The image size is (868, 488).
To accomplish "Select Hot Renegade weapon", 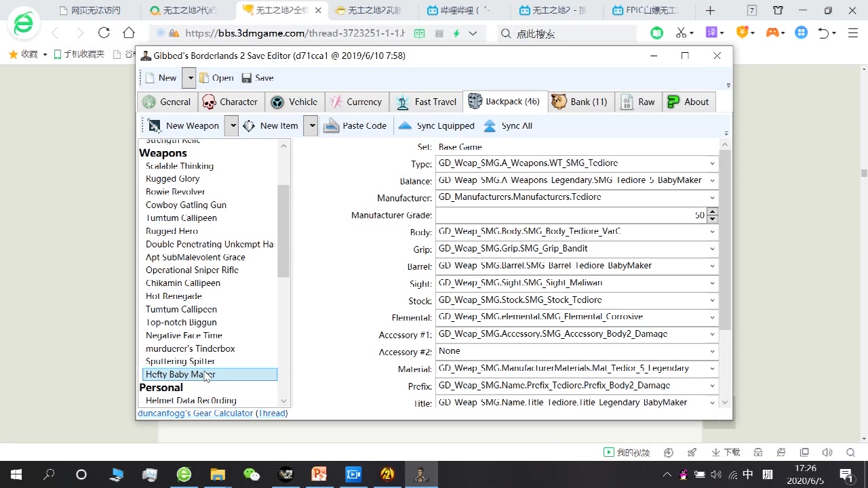I will pos(174,296).
